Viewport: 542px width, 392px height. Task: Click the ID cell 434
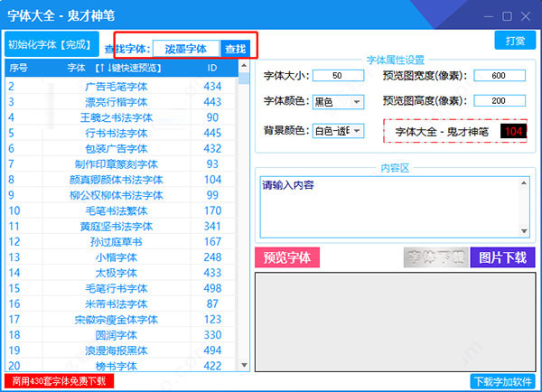pyautogui.click(x=212, y=87)
